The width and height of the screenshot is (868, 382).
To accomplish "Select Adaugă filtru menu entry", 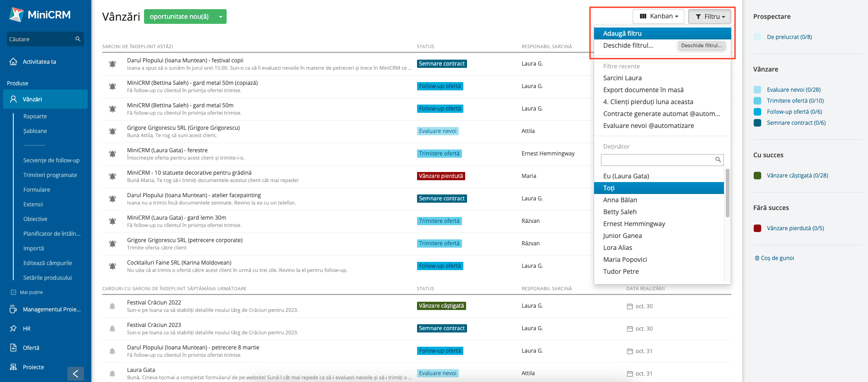I will click(662, 33).
